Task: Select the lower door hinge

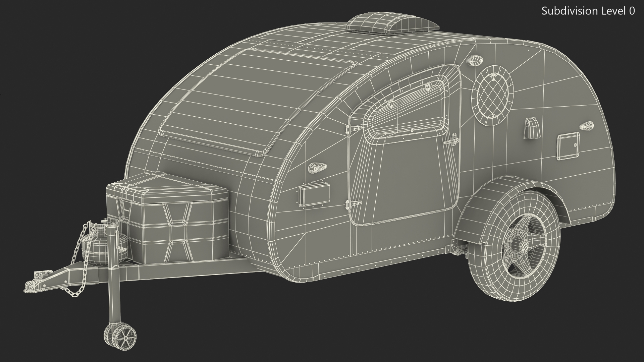Action: pyautogui.click(x=353, y=203)
